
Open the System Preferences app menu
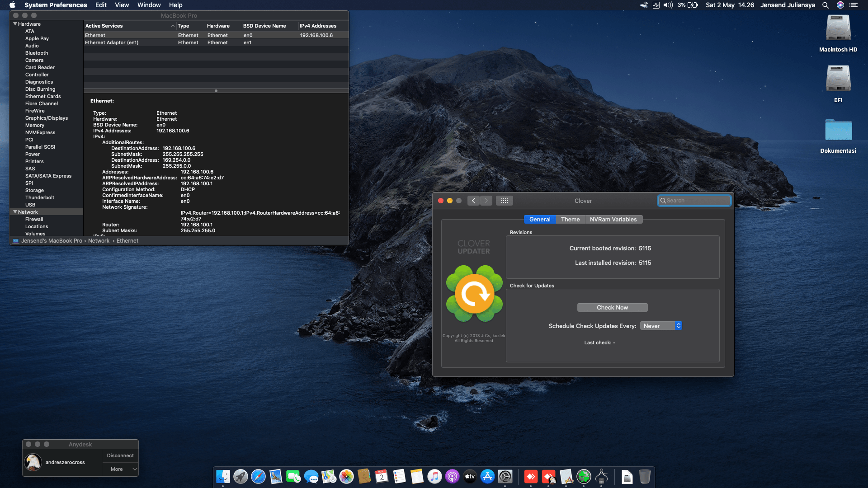tap(56, 5)
